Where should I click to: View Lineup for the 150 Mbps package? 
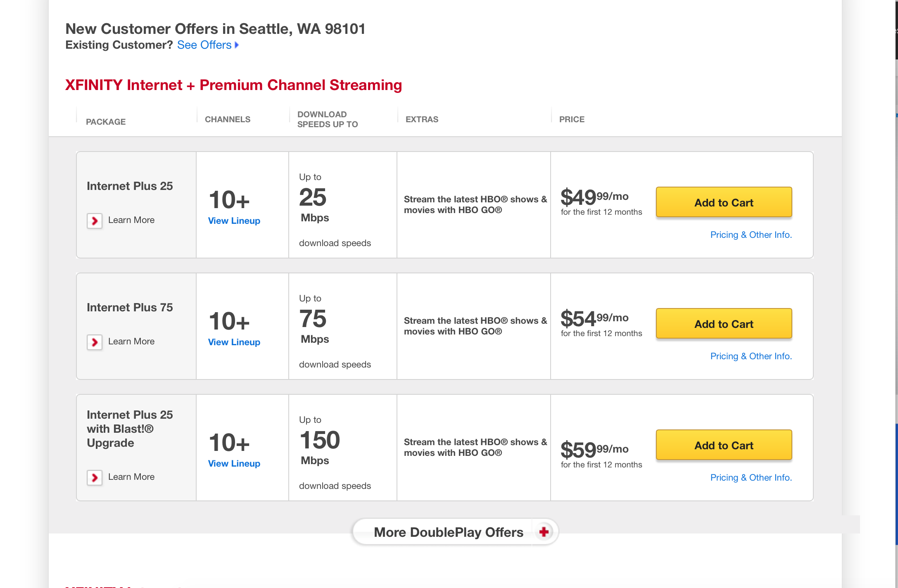point(234,464)
